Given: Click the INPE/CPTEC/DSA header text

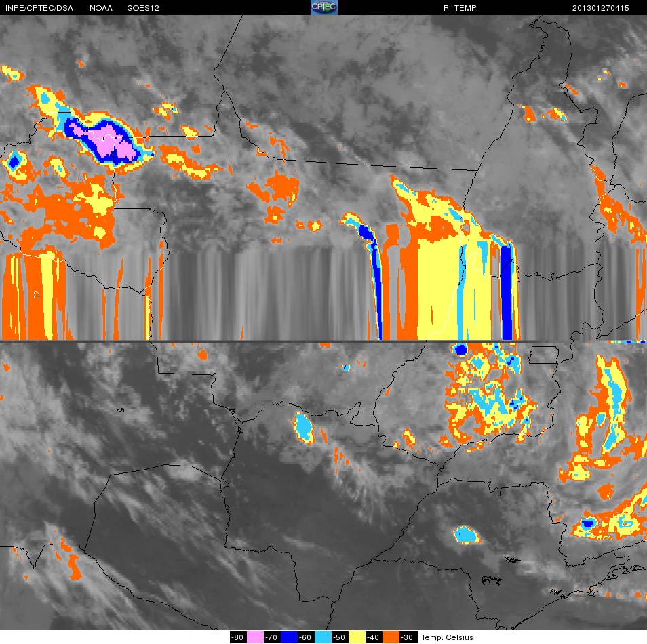Looking at the screenshot, I should point(39,8).
